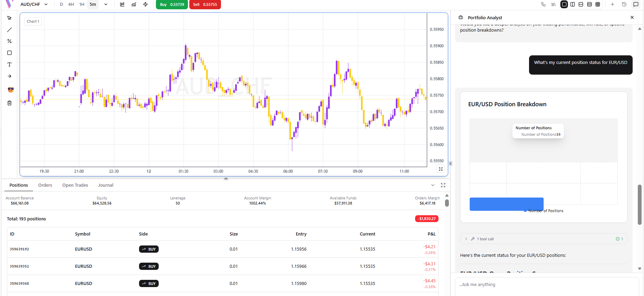Select the 1H timeframe
Screen dimensions: 644x296
click(82, 4)
